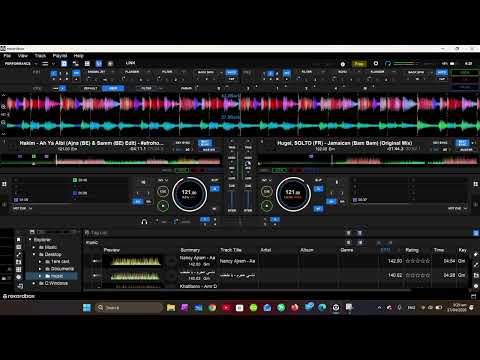Open File Explorer from the taskbar

pyautogui.click(x=171, y=307)
